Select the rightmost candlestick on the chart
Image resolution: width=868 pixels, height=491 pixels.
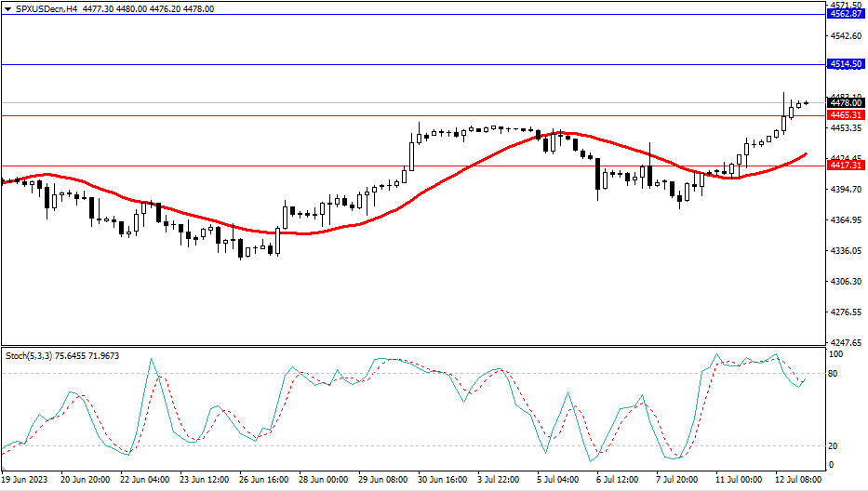click(x=806, y=103)
